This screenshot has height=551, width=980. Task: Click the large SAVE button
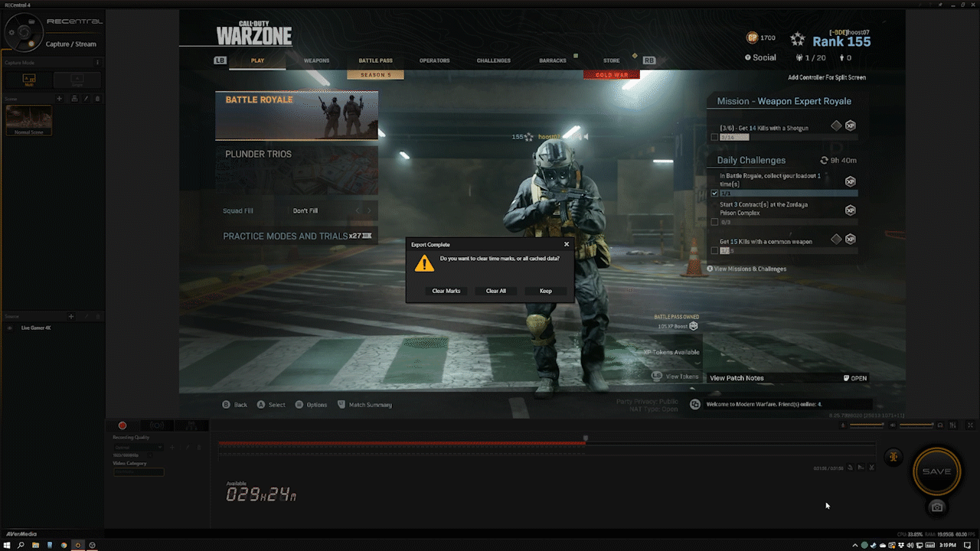point(936,471)
